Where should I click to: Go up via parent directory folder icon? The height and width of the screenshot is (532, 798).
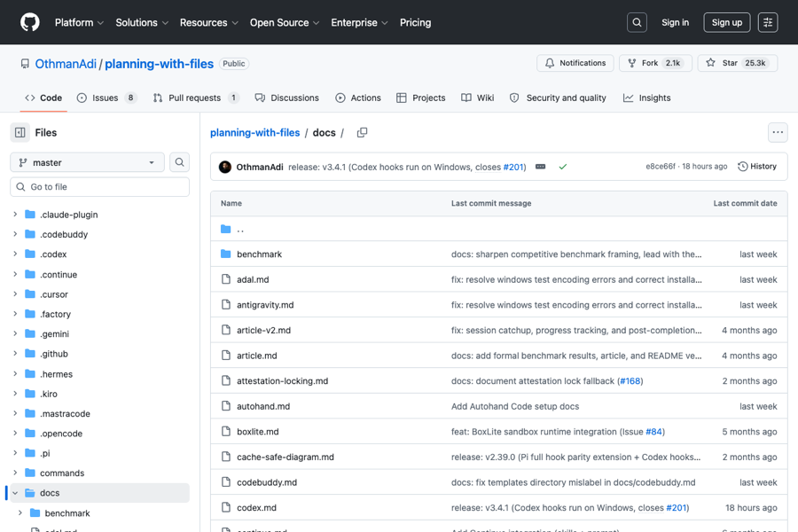click(x=226, y=229)
